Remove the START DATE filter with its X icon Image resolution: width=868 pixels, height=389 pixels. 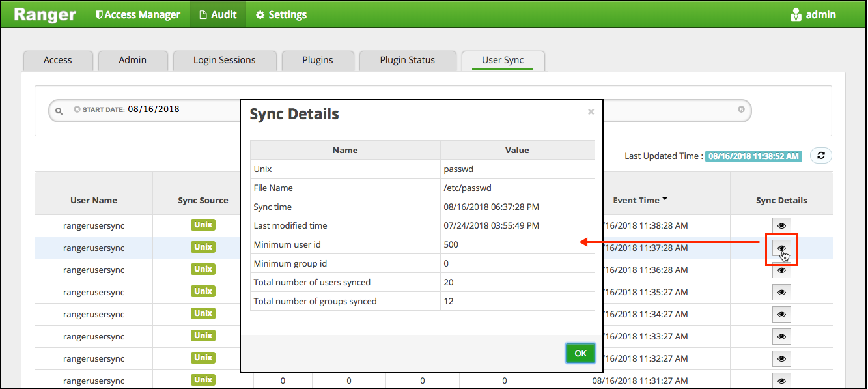tap(77, 109)
